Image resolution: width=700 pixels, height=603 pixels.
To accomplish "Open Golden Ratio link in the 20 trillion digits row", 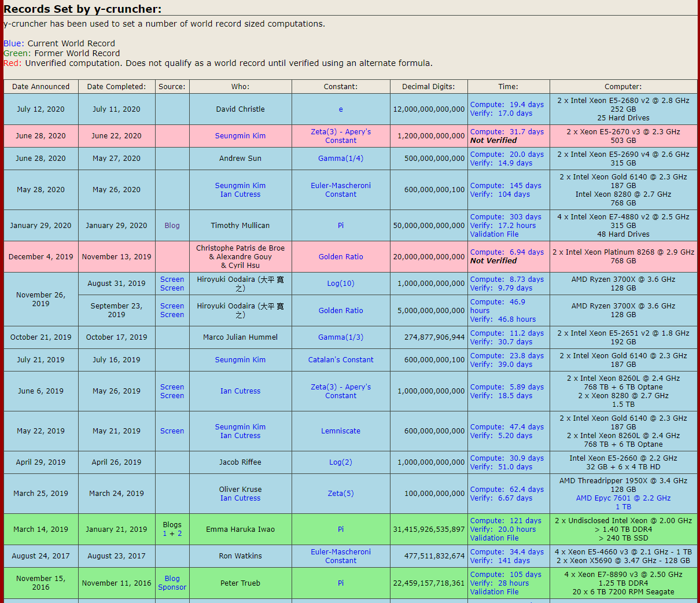I will (340, 257).
